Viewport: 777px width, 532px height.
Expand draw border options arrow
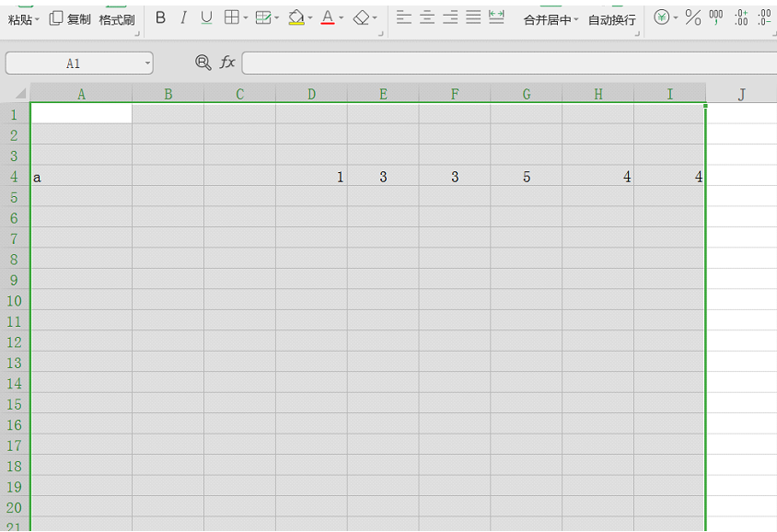tap(276, 18)
